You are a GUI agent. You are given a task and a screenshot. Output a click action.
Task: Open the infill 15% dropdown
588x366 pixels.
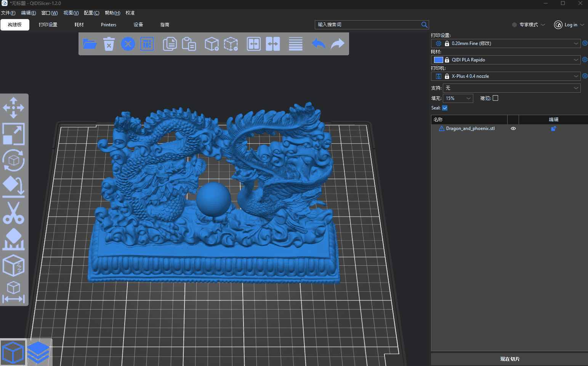click(x=458, y=98)
